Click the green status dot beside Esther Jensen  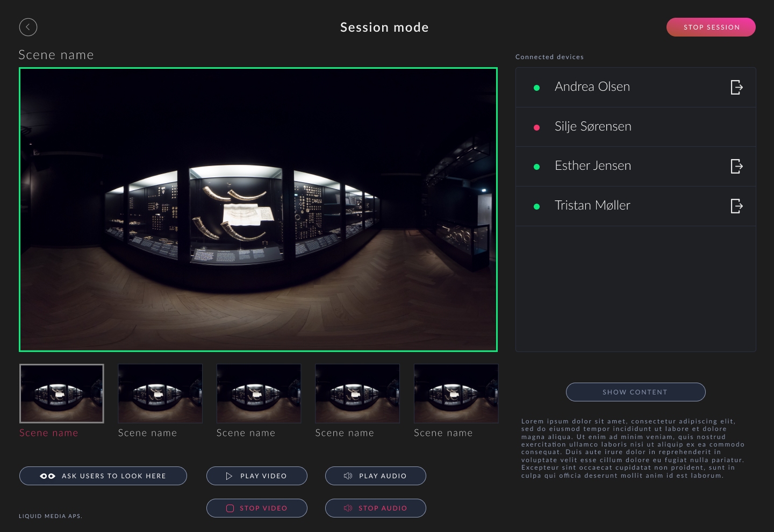pos(536,167)
